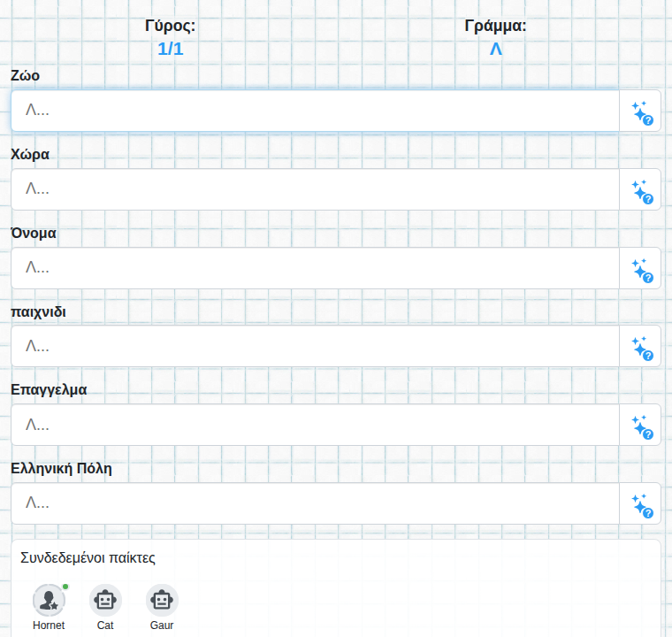Select the Cat bot avatar

(x=105, y=600)
